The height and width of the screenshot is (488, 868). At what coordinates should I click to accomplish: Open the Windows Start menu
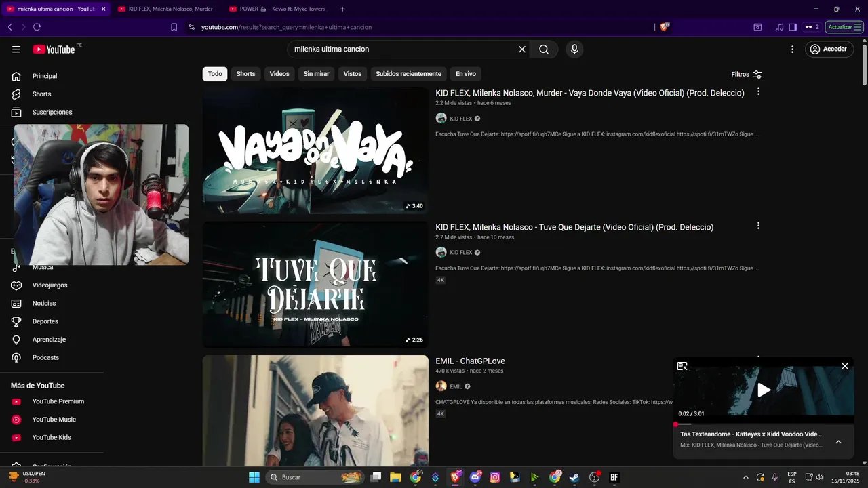tap(254, 477)
